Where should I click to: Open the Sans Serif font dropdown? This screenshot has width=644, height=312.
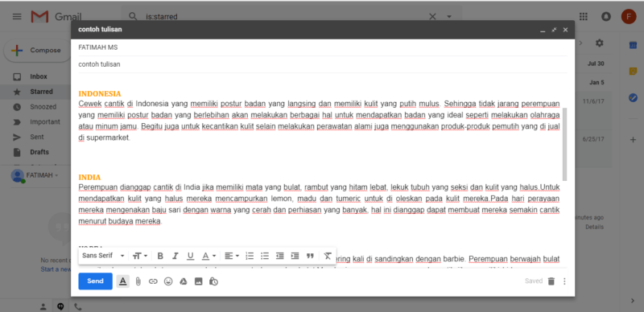[x=103, y=256]
